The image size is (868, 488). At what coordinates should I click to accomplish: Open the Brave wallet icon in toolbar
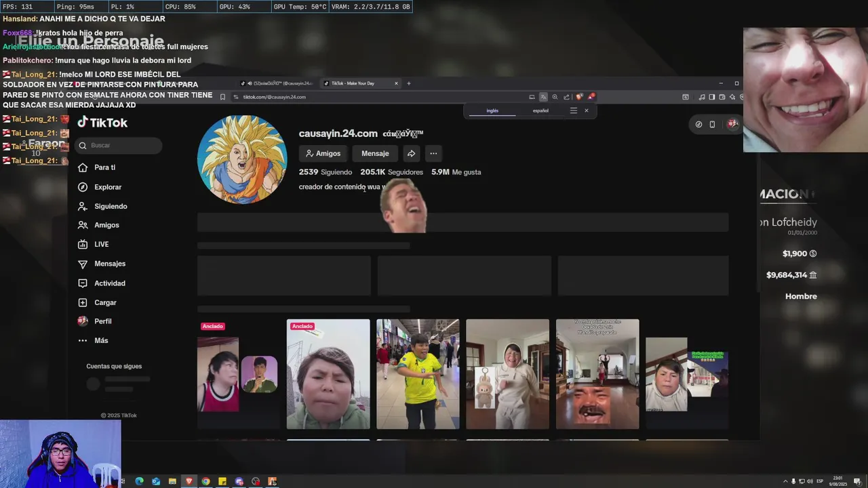click(722, 97)
